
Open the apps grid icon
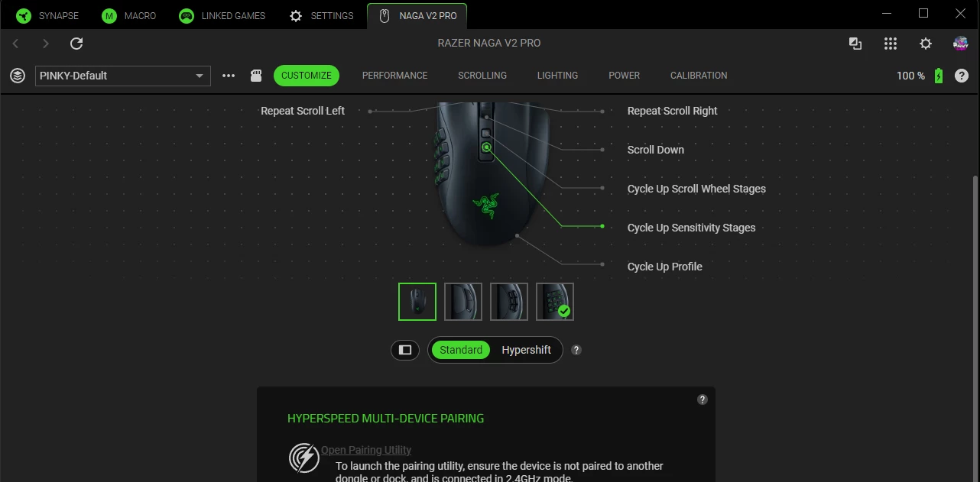891,44
